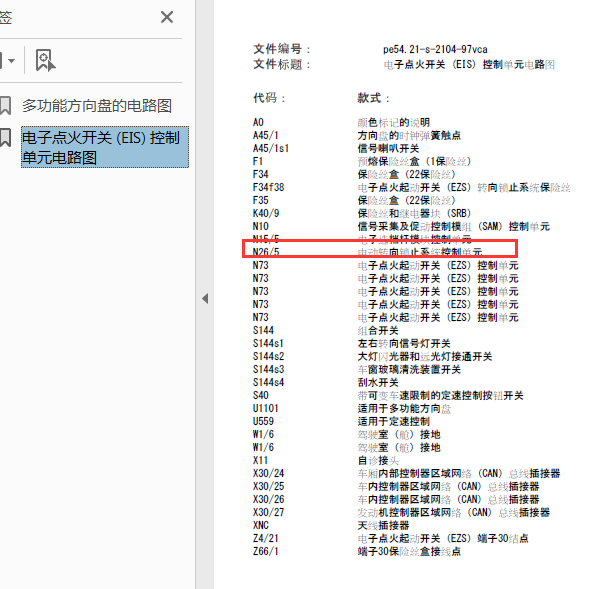Click code Z66/1 row
The image size is (601, 589).
[x=357, y=552]
